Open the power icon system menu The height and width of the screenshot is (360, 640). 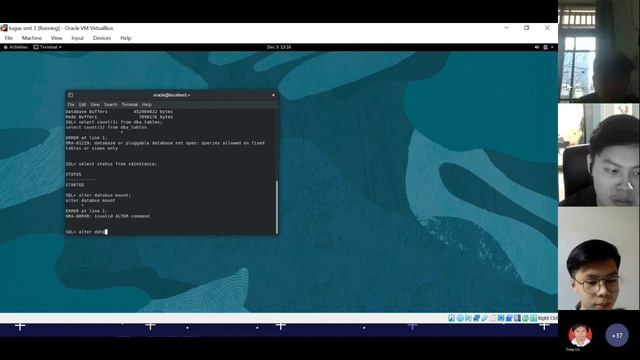click(x=545, y=47)
